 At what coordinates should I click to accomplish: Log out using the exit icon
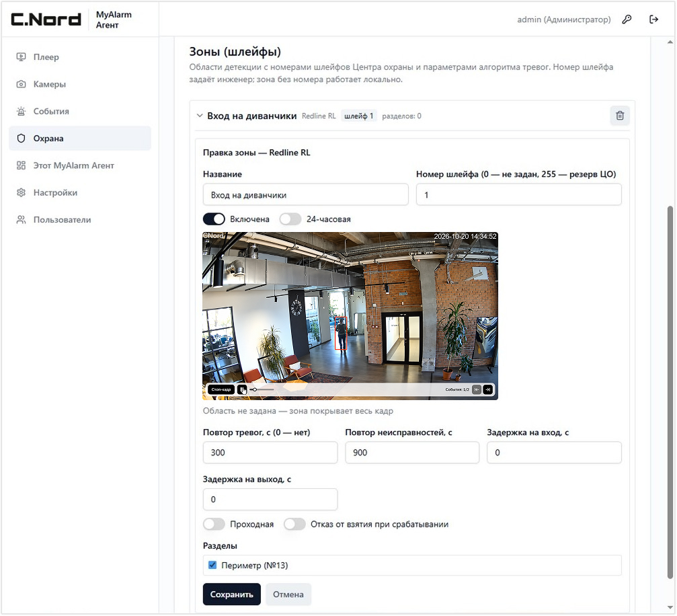pos(653,20)
